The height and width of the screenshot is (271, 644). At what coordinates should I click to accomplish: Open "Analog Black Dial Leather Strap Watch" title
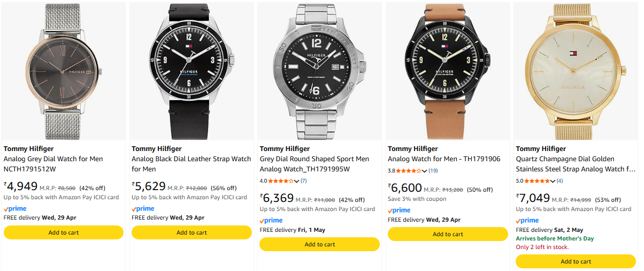[x=191, y=159]
